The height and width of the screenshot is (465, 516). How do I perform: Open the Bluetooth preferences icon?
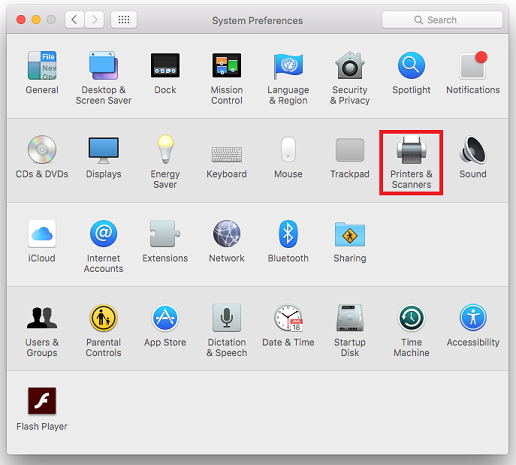tap(288, 234)
